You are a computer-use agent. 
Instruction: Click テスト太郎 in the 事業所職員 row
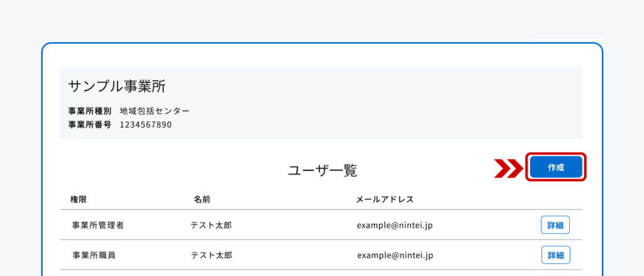(211, 255)
